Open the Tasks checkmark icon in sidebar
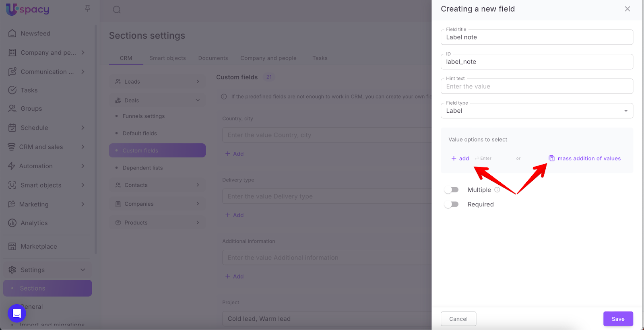This screenshot has width=644, height=330. click(x=12, y=90)
